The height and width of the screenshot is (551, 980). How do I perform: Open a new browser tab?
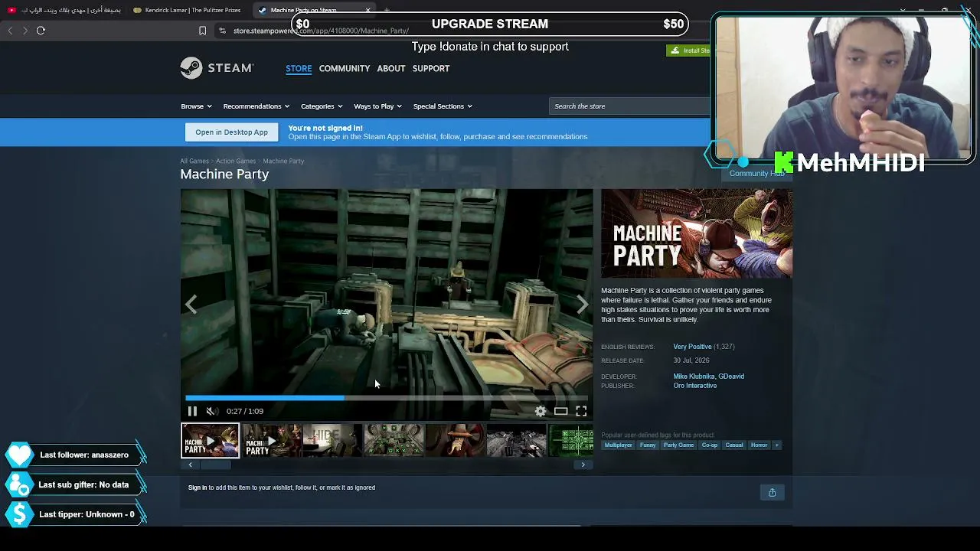coord(387,10)
